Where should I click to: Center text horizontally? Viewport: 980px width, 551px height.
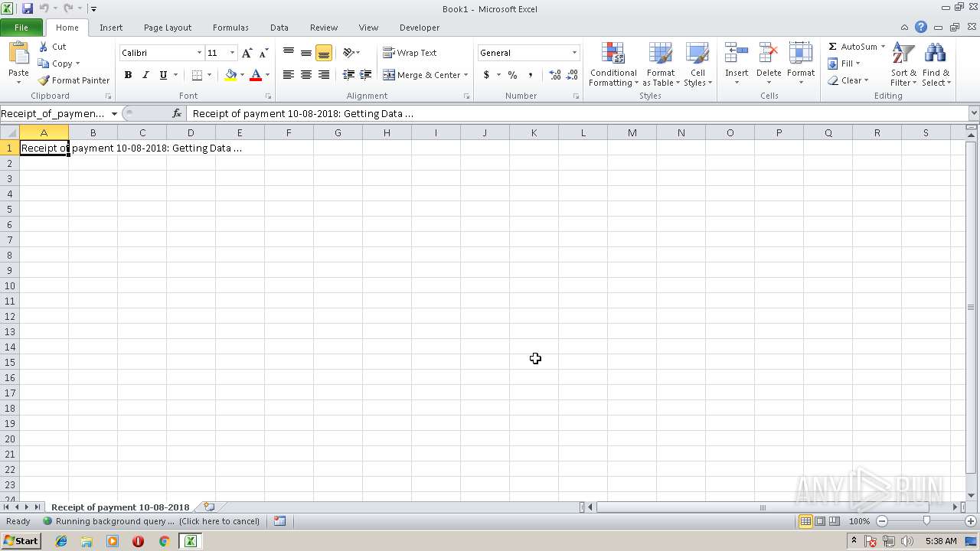[x=306, y=75]
